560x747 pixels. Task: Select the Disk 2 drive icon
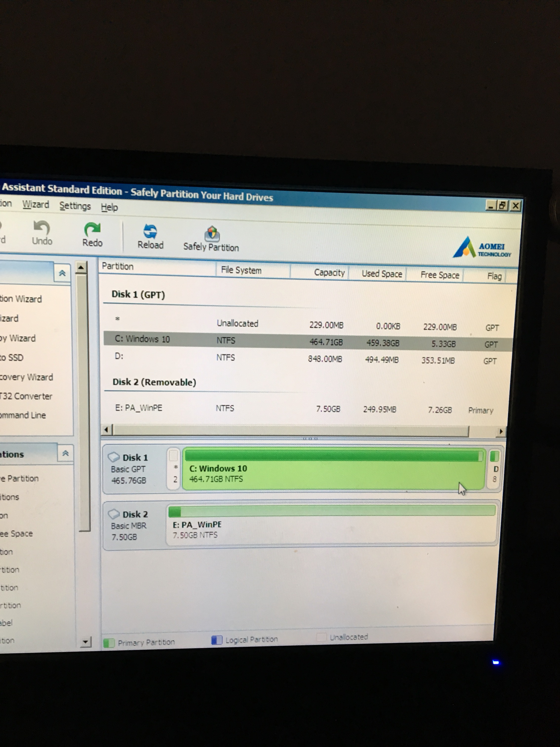point(113,514)
